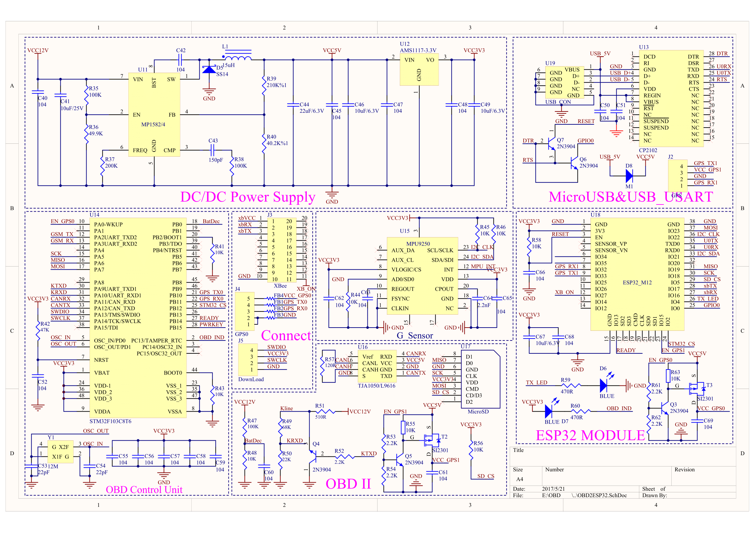Image resolution: width=756 pixels, height=534 pixels.
Task: Click transistor Q5 2N3904
Action: pyautogui.click(x=399, y=460)
